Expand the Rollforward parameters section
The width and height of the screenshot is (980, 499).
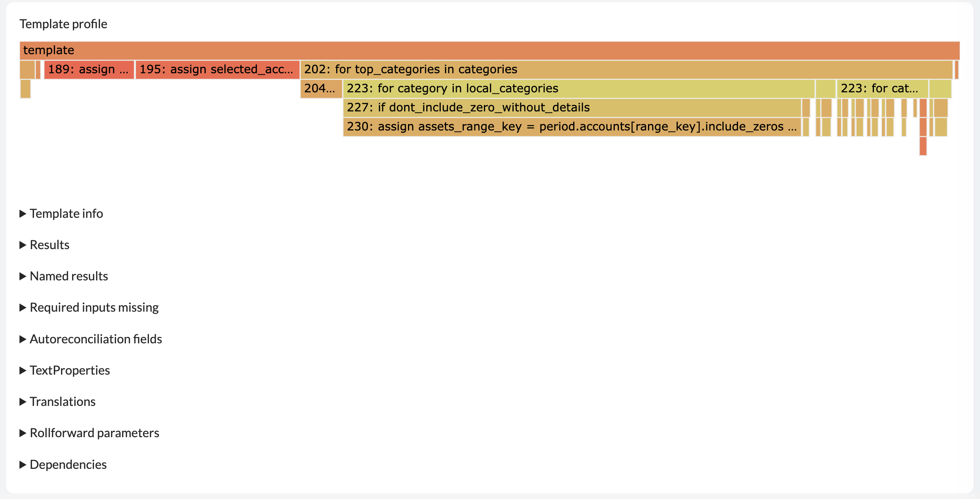coord(89,433)
